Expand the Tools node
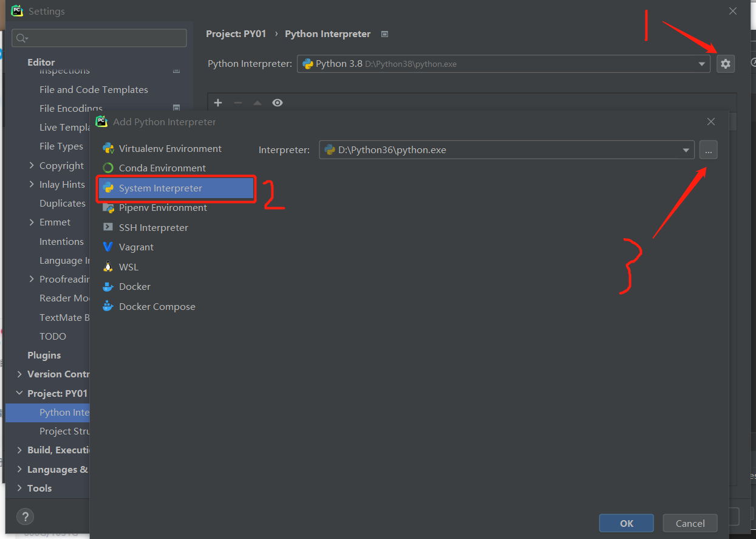Image resolution: width=756 pixels, height=539 pixels. 19,488
